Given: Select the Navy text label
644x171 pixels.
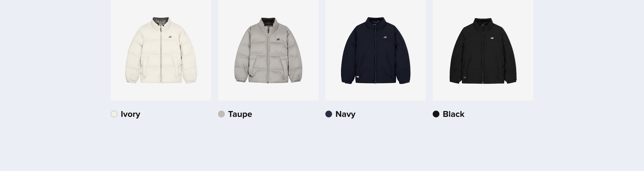Looking at the screenshot, I should [345, 114].
